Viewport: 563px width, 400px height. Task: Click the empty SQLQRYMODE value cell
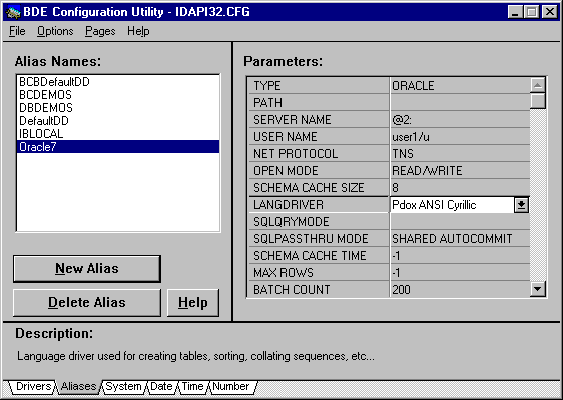460,222
